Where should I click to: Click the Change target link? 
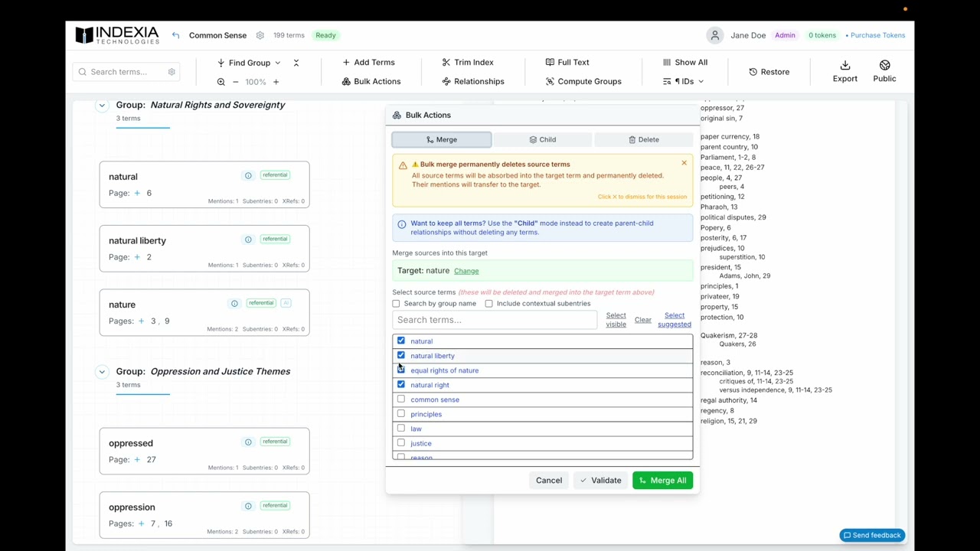(466, 271)
